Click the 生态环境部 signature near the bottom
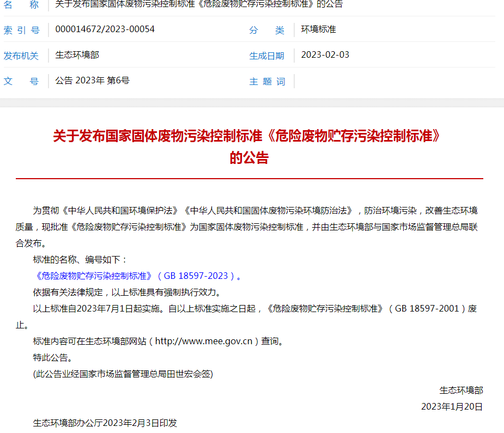This screenshot has height=433, width=504. pos(459,389)
